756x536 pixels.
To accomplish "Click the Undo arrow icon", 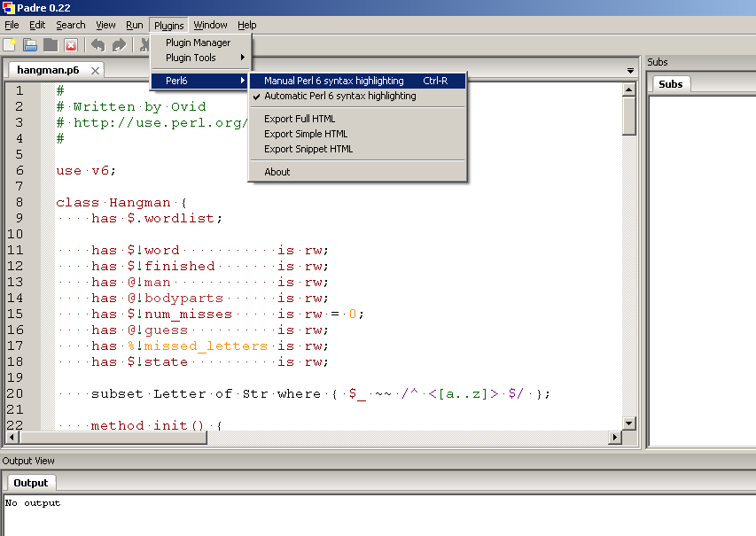I will (97, 44).
